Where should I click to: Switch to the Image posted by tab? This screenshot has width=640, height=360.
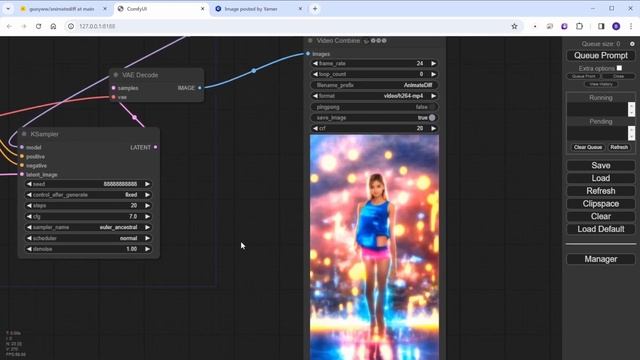(257, 9)
